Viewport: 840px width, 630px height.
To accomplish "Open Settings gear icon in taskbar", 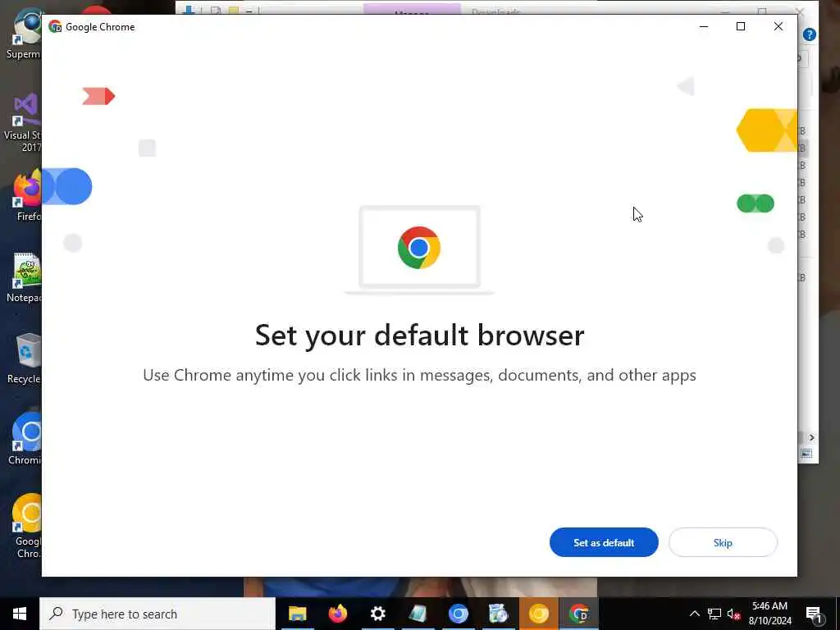I will pos(377,614).
